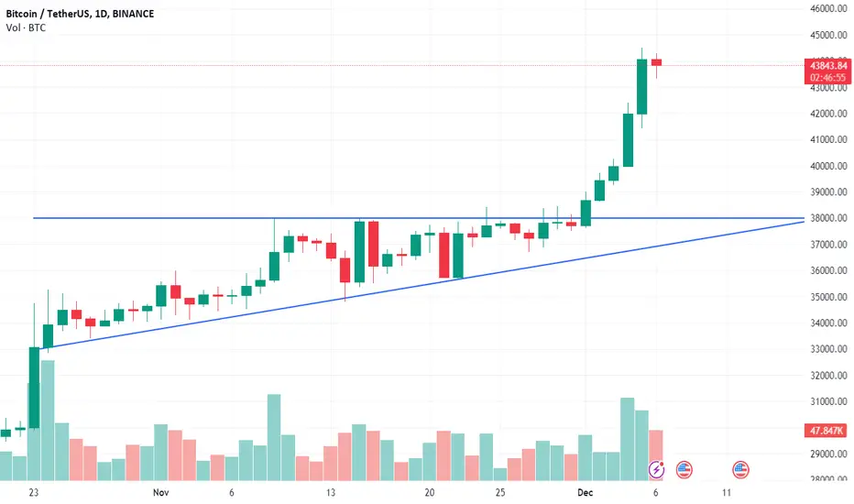Click date 13 on the time axis
This screenshot has width=854, height=504.
[331, 493]
